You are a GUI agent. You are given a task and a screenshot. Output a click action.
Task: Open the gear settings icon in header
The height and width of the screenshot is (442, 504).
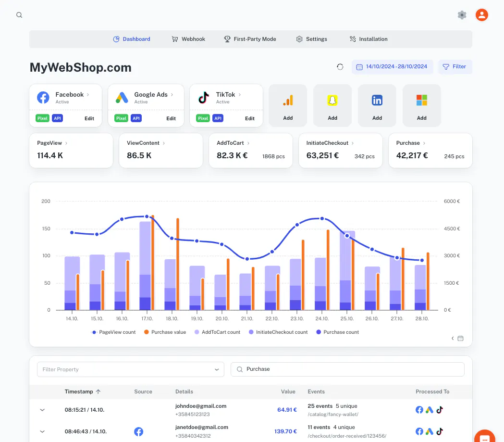click(x=462, y=15)
